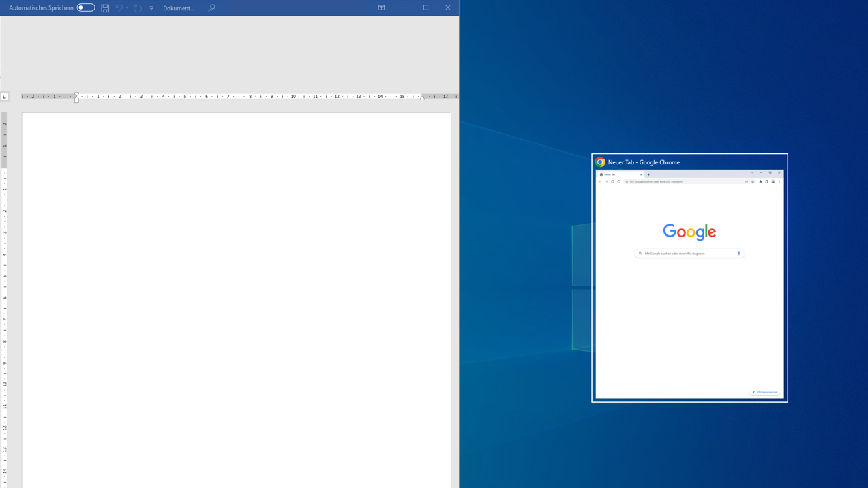Click the bookmark star in Chrome's address bar
This screenshot has width=868, height=488.
(753, 181)
